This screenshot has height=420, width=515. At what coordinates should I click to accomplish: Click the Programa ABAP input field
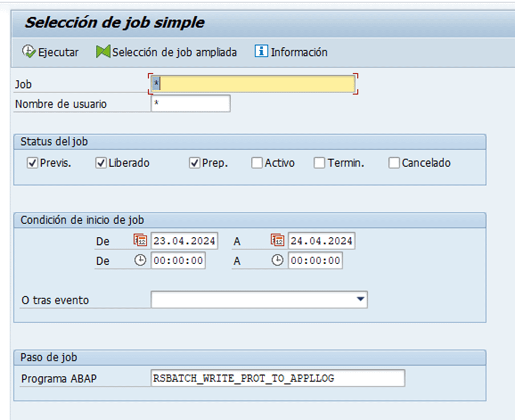coord(278,378)
